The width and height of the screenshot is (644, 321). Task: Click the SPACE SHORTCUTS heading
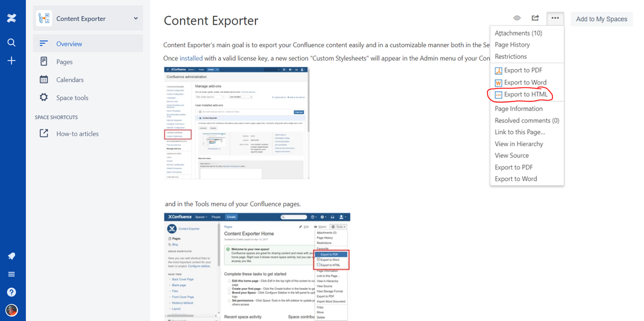point(56,118)
